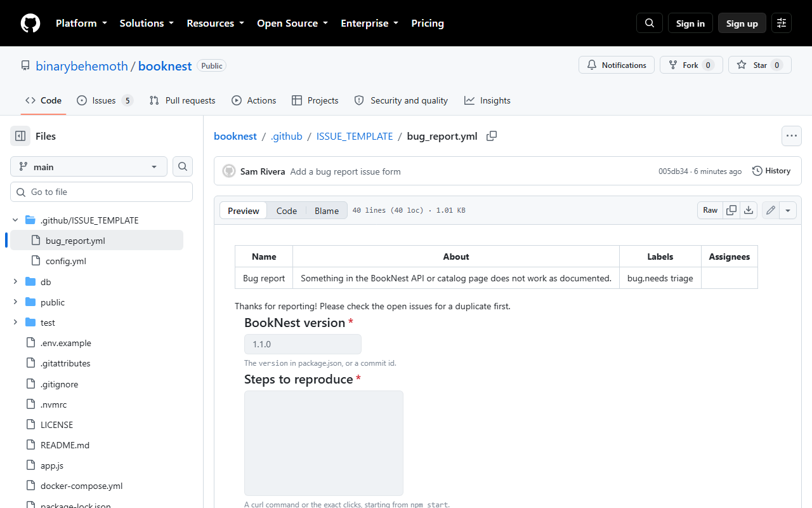The height and width of the screenshot is (508, 812).
Task: Download raw file icon
Action: point(749,210)
